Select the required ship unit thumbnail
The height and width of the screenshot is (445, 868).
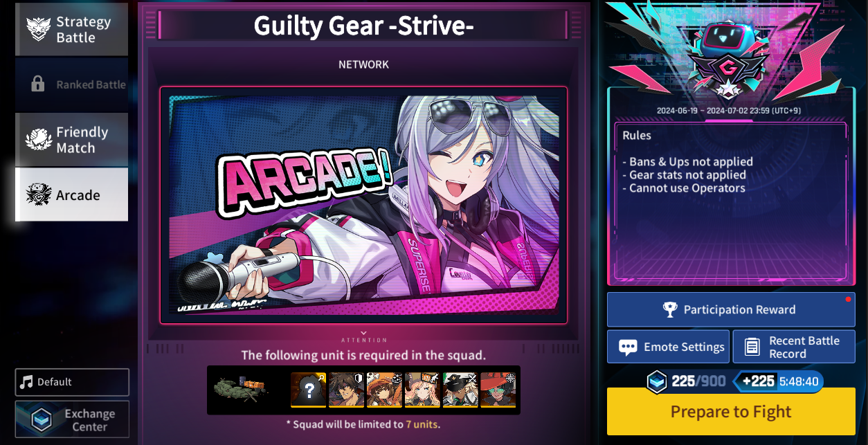240,390
